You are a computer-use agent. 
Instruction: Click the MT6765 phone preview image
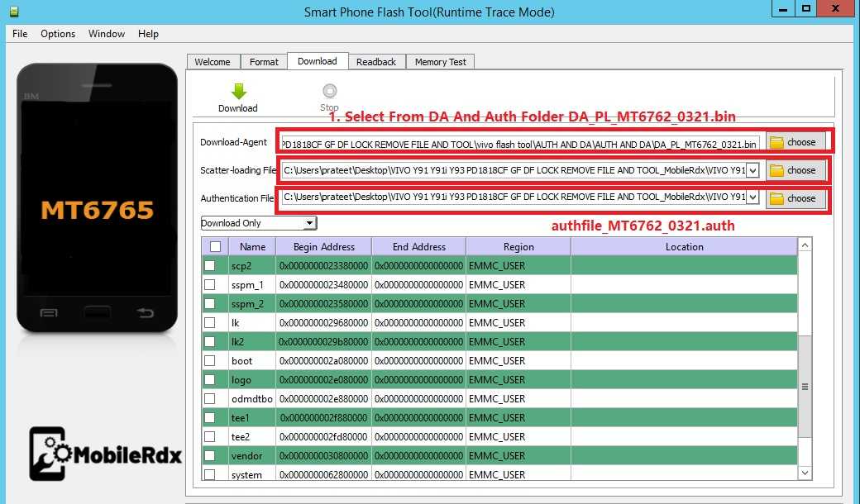click(x=97, y=197)
